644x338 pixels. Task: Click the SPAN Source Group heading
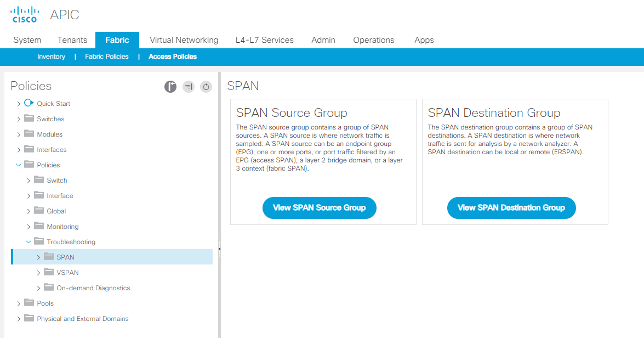pos(292,112)
